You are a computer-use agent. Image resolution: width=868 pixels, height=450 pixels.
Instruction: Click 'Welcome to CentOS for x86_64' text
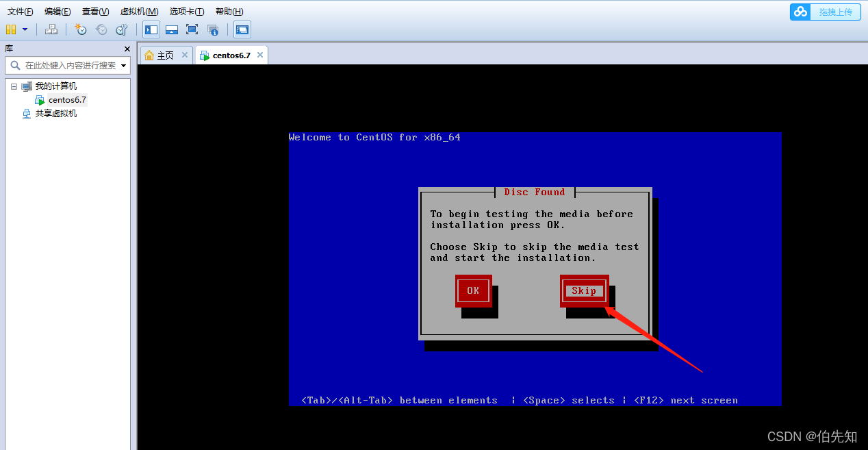(x=374, y=137)
